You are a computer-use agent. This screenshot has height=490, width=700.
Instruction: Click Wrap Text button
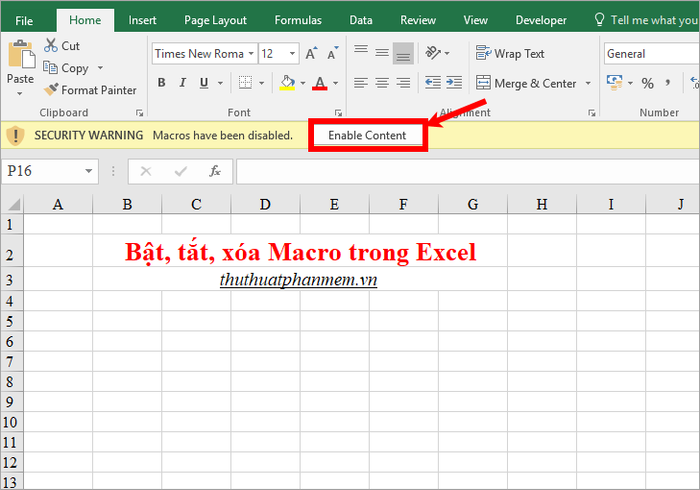(x=510, y=54)
